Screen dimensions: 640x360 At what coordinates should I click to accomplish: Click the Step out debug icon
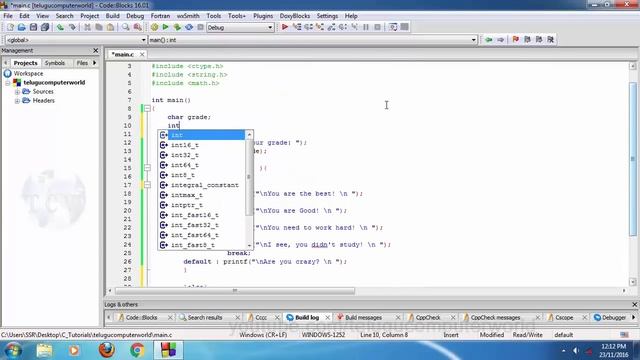click(331, 27)
